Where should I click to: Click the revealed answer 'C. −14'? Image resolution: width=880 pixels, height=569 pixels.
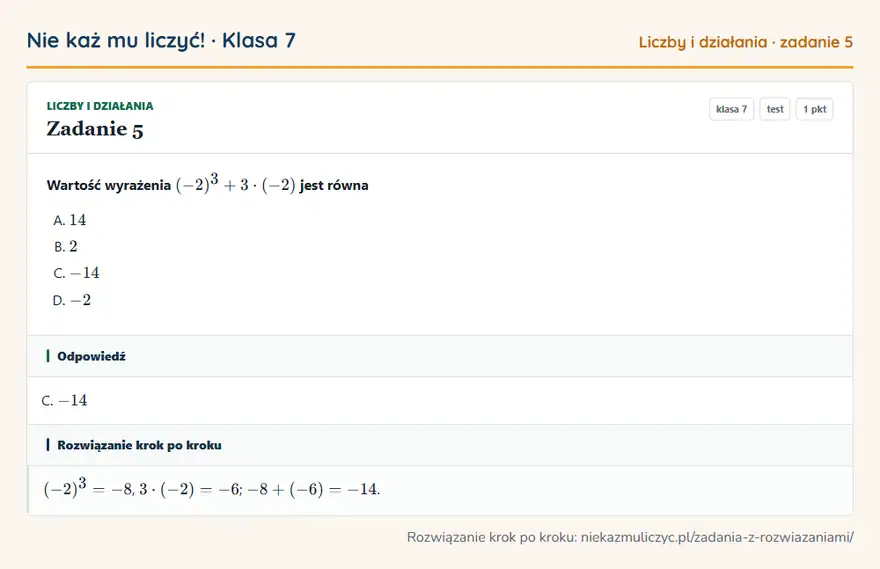tap(65, 401)
